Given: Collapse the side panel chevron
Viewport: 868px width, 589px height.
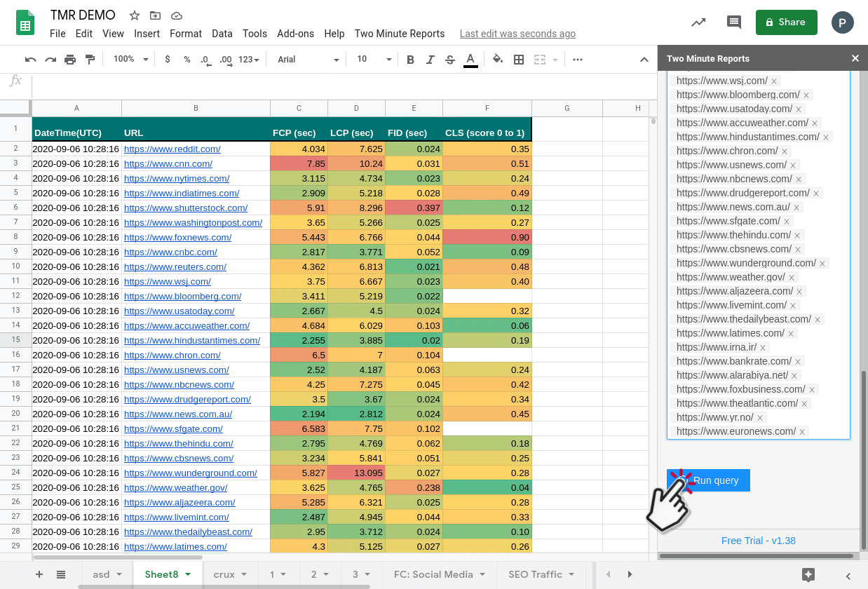Looking at the screenshot, I should pos(848,576).
